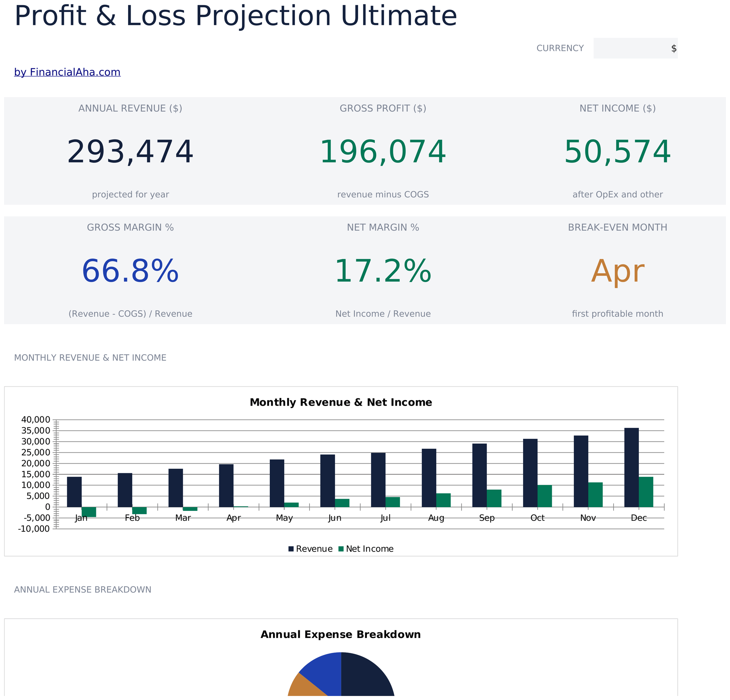Viewport: 730px width, 700px height.
Task: Click the ANNUAL REVENUE ($) heading
Action: tap(130, 108)
